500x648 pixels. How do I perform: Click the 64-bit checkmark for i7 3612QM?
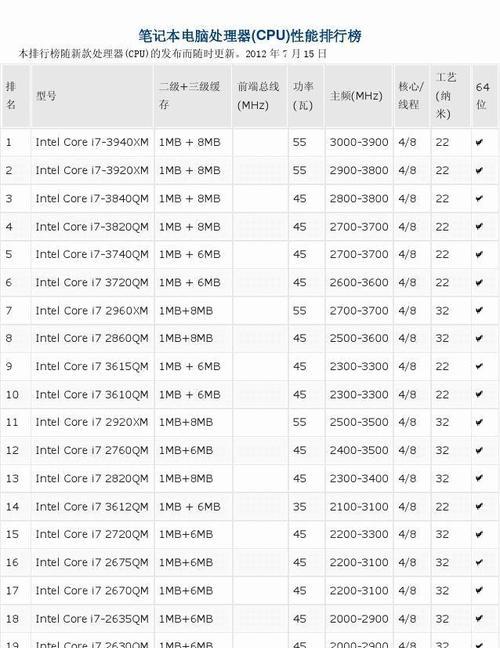tap(479, 506)
